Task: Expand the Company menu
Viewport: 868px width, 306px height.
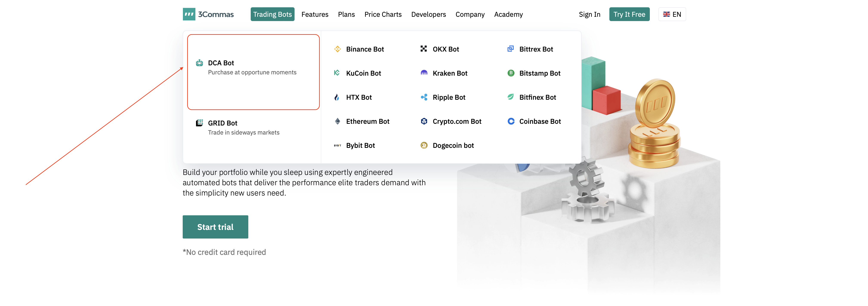Action: 470,14
